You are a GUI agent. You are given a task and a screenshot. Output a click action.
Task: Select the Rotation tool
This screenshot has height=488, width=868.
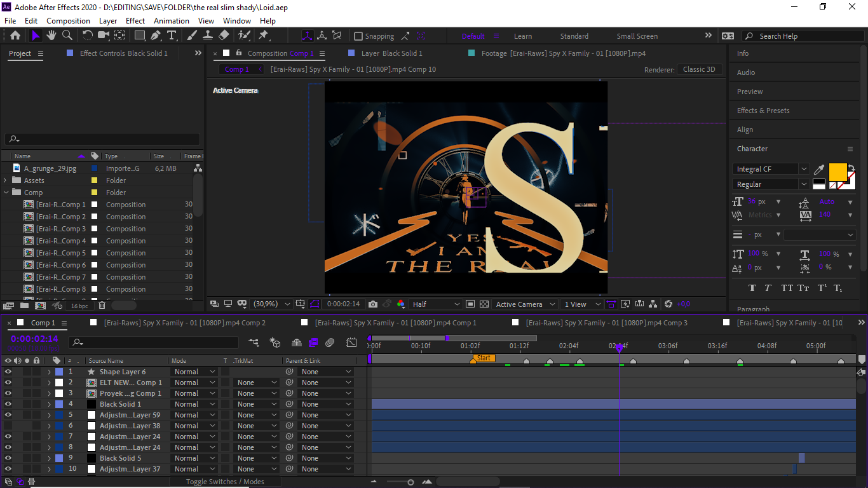[88, 36]
